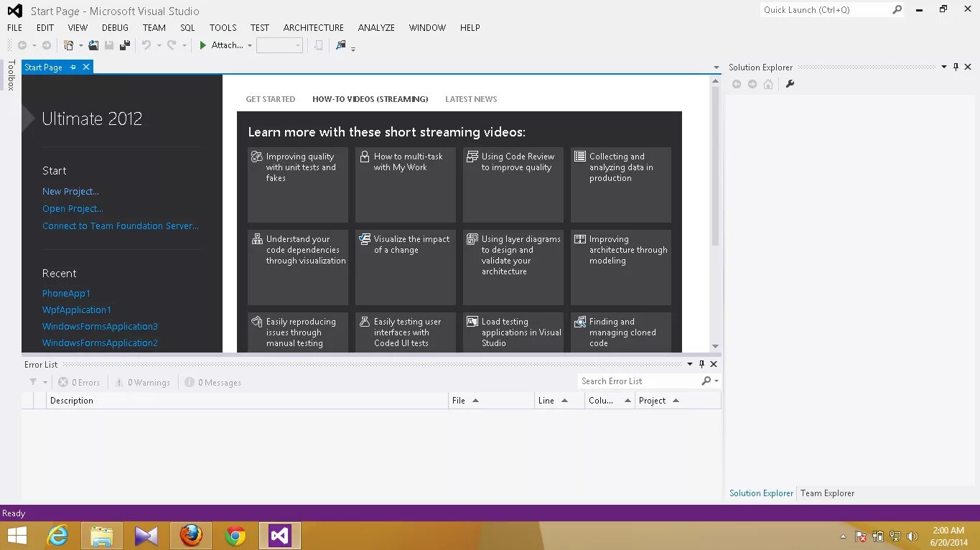Open Solution Explorer window position dropdown

(x=944, y=67)
